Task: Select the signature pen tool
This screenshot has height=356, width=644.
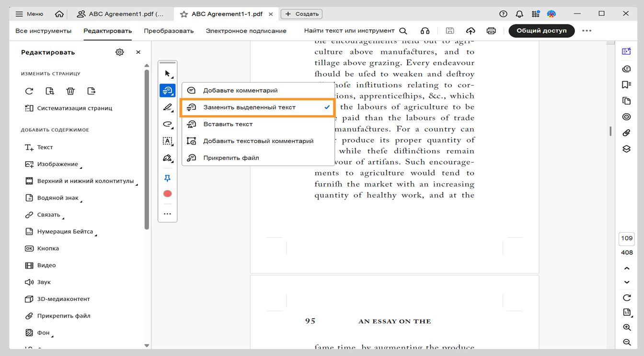Action: (167, 158)
